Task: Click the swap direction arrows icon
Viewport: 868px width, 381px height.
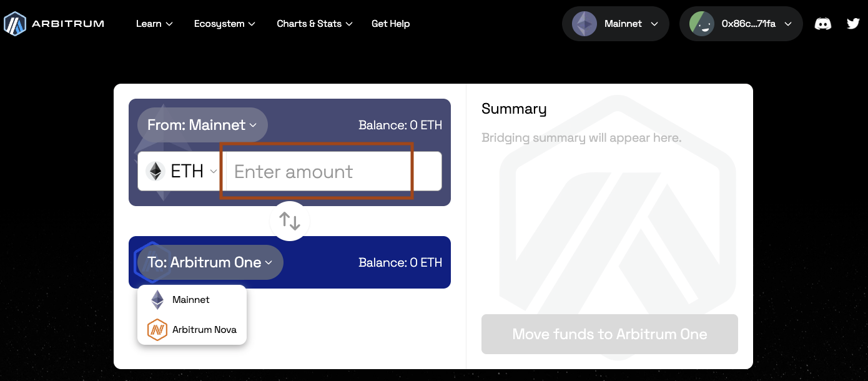Action: 289,220
